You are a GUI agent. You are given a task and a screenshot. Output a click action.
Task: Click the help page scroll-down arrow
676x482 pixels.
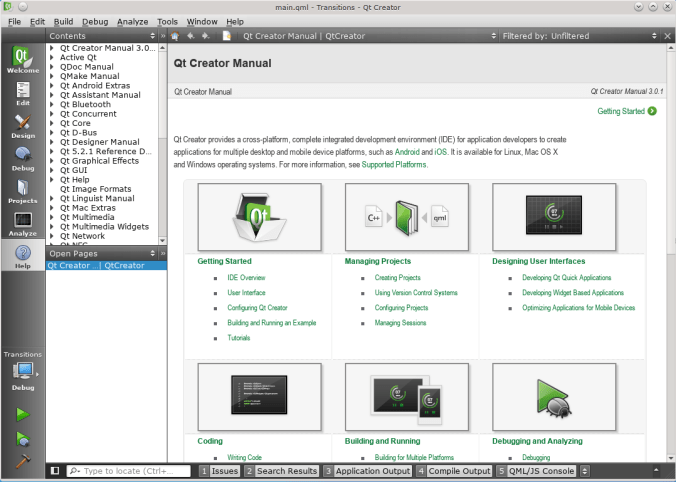point(671,458)
